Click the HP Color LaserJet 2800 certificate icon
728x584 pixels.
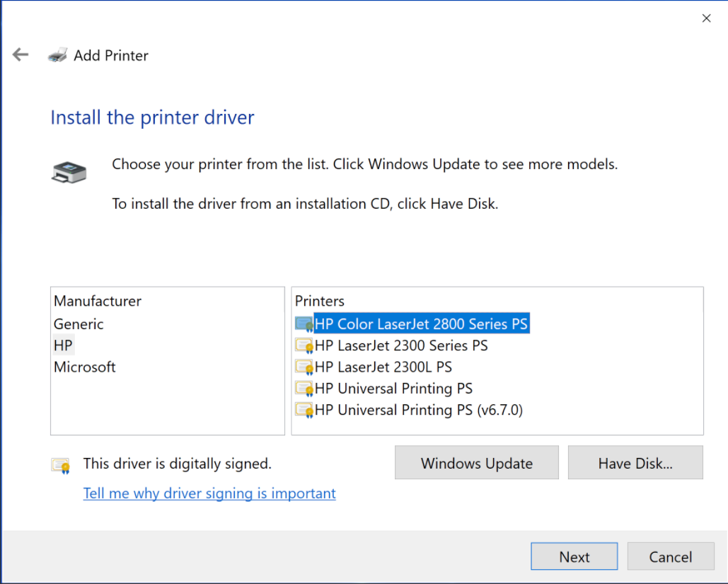click(304, 324)
